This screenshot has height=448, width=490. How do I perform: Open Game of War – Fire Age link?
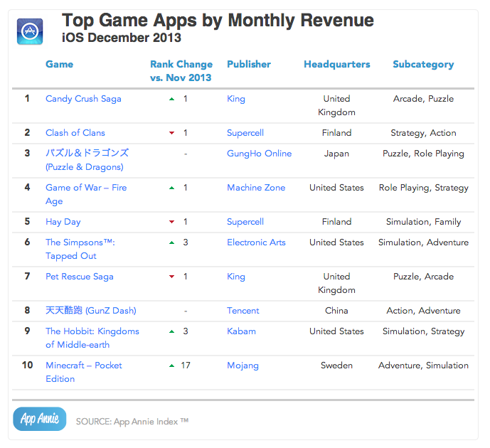coord(86,194)
